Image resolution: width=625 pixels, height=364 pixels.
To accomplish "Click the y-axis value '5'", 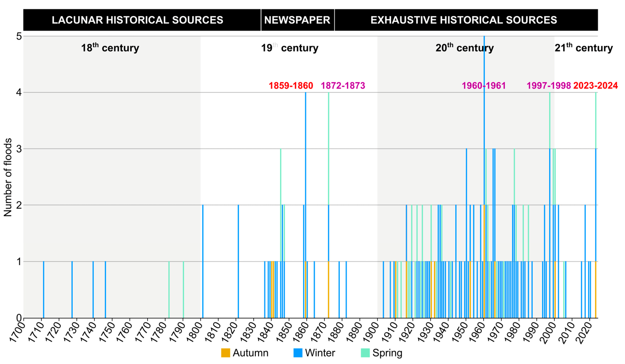I will click(19, 36).
